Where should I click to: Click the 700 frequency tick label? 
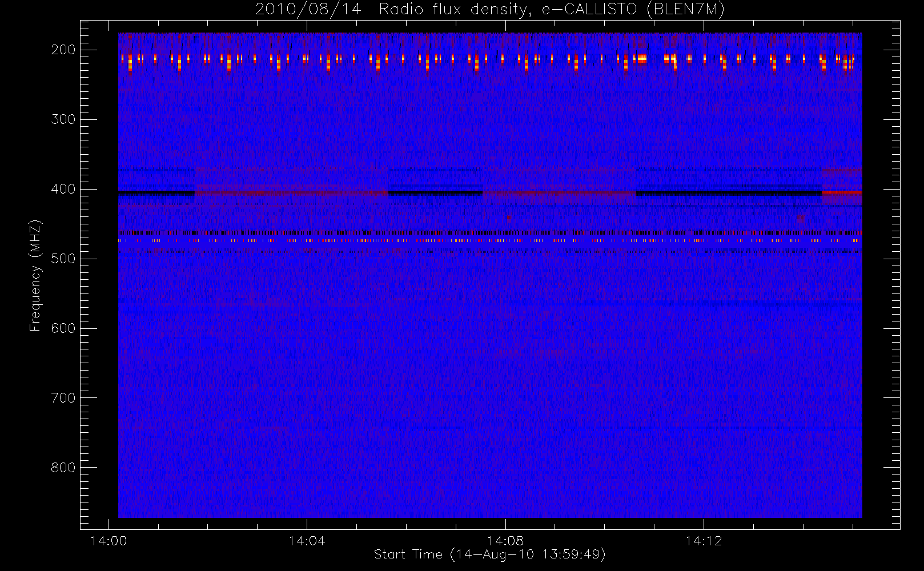[x=63, y=398]
